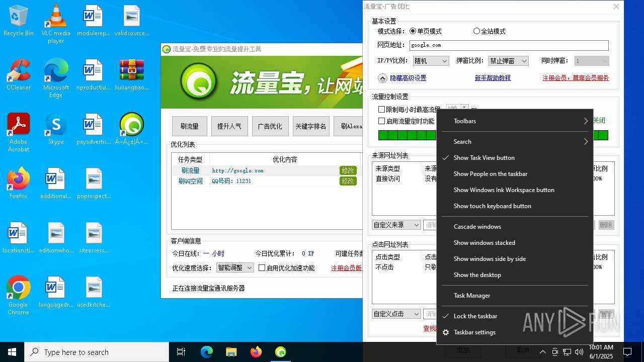
Task: Switch to 流量宝 app on the taskbar
Action: (281, 352)
